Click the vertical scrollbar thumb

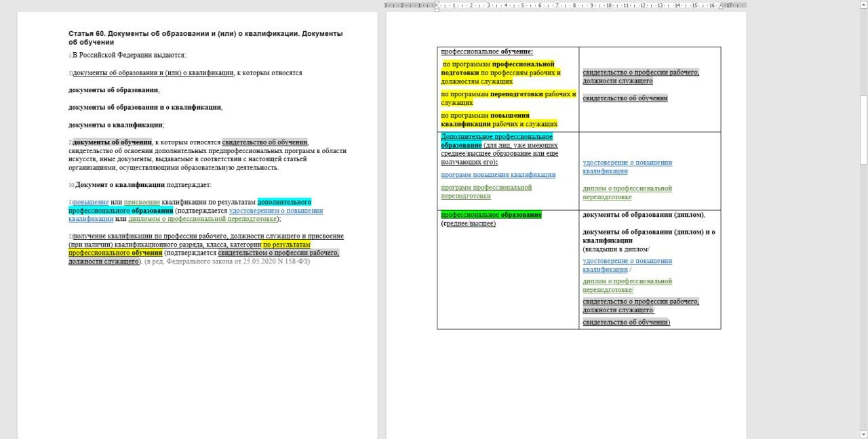coord(863,129)
